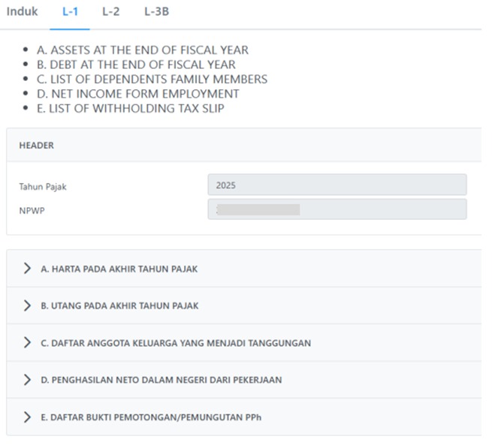Select the L-1 tab
Screen dimensions: 492x448
point(70,12)
